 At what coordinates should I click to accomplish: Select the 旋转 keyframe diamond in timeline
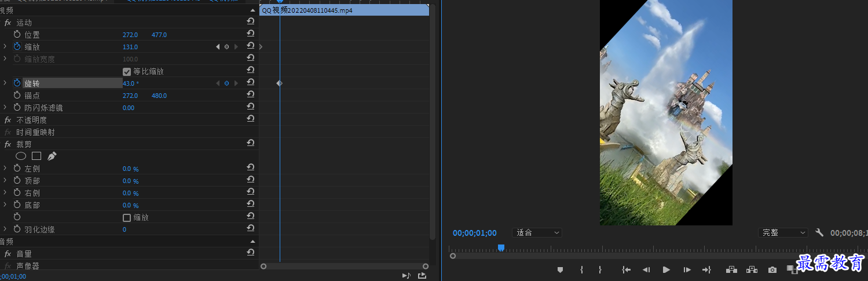279,83
